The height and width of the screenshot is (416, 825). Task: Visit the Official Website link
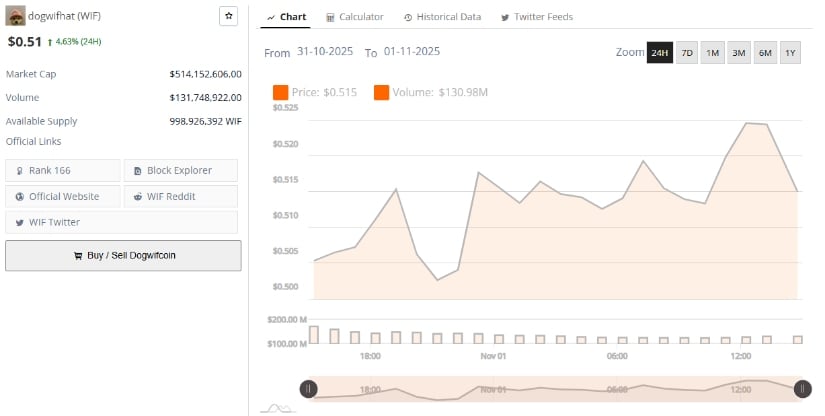(63, 196)
